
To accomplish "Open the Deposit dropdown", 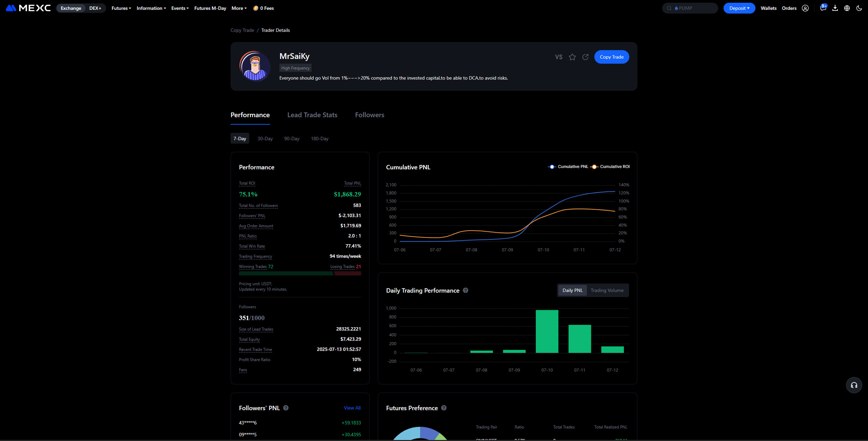I will pos(739,8).
